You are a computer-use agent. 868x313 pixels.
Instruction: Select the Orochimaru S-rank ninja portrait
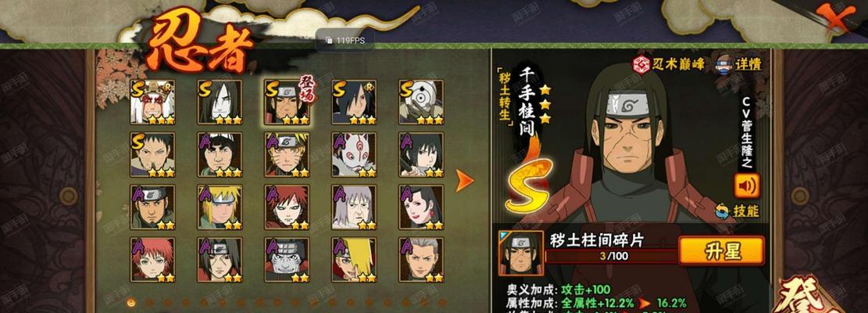pyautogui.click(x=220, y=102)
